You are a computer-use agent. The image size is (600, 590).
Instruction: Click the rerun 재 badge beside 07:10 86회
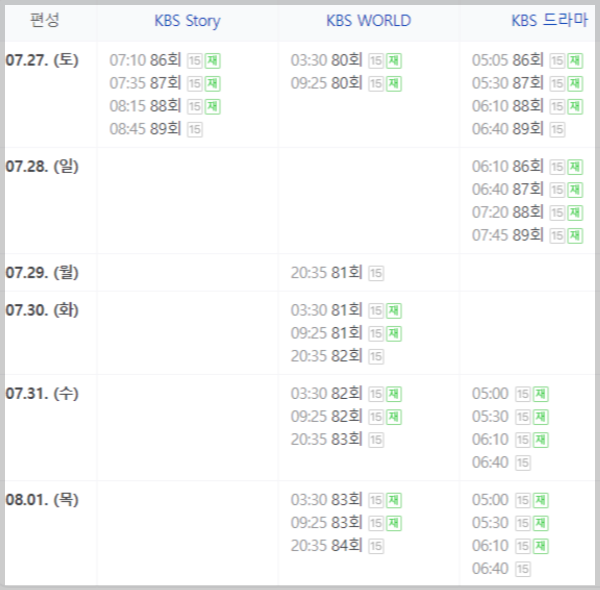[x=213, y=60]
